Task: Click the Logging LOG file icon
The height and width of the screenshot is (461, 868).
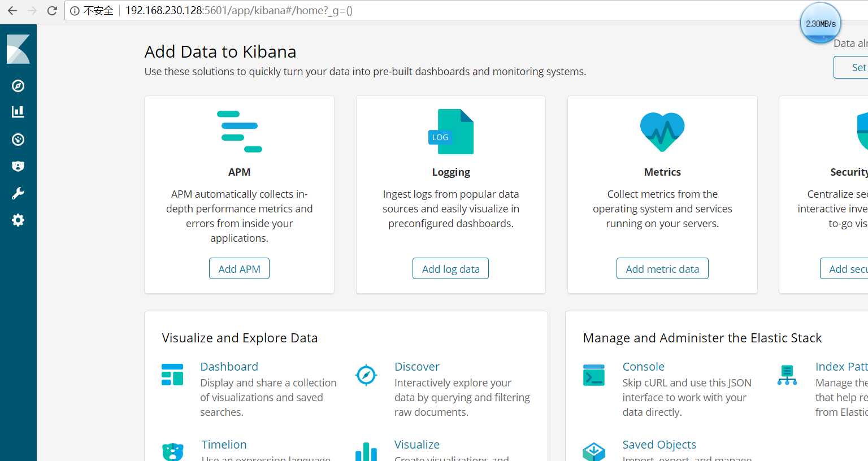Action: pos(451,132)
